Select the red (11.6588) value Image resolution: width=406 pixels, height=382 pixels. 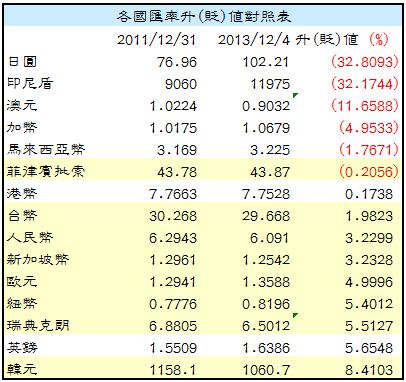[x=365, y=106]
